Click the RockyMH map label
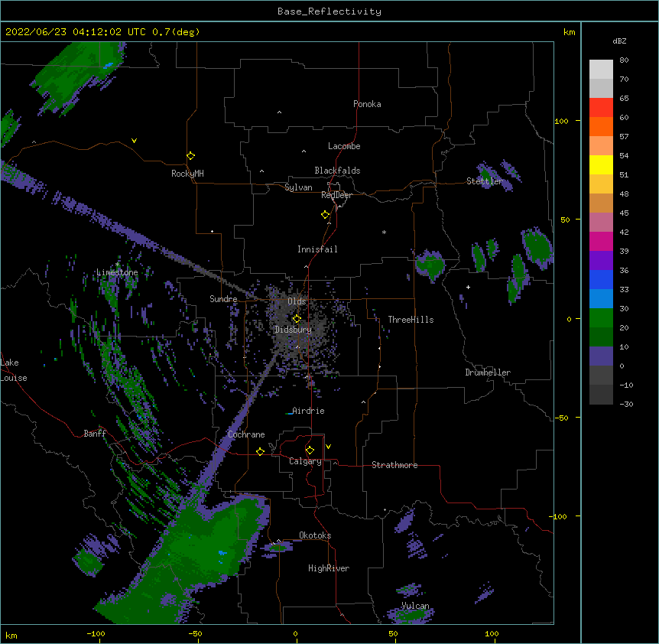 [x=187, y=174]
